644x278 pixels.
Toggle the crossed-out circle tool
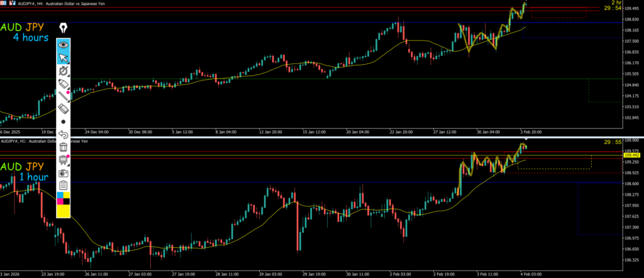click(x=64, y=71)
